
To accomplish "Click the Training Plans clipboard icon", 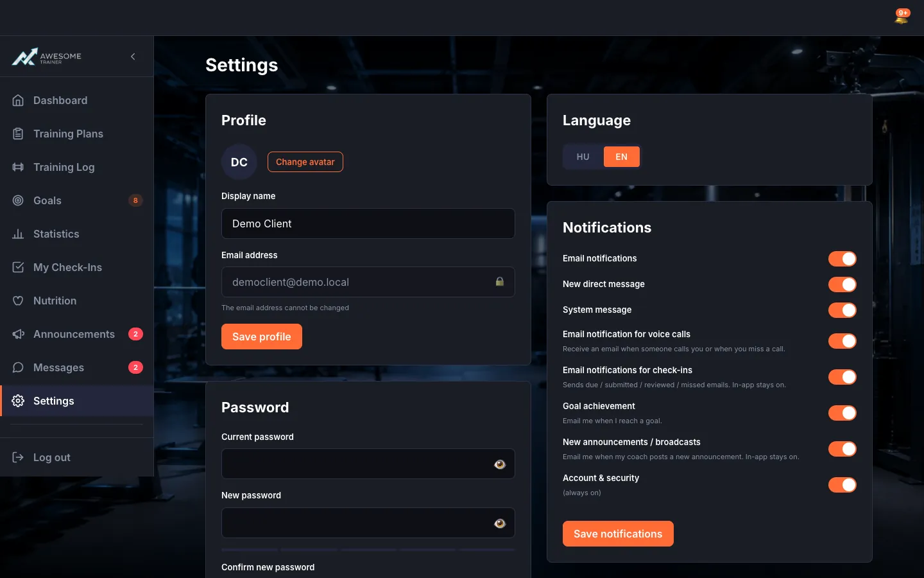I will 18,134.
